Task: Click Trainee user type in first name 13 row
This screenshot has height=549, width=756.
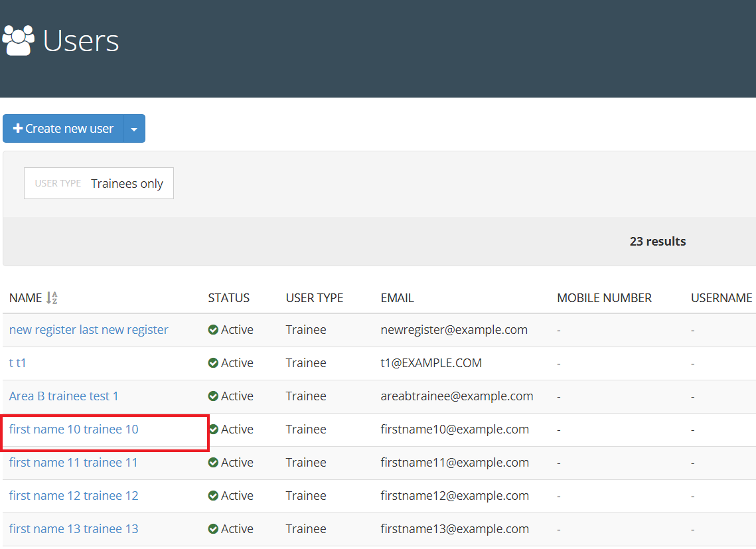Action: [306, 528]
